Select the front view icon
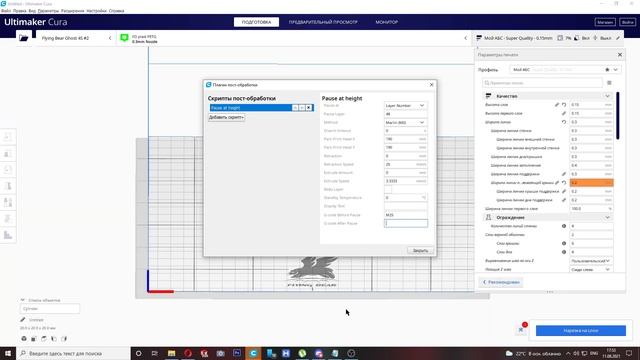This screenshot has height=360, width=640. coord(34,339)
